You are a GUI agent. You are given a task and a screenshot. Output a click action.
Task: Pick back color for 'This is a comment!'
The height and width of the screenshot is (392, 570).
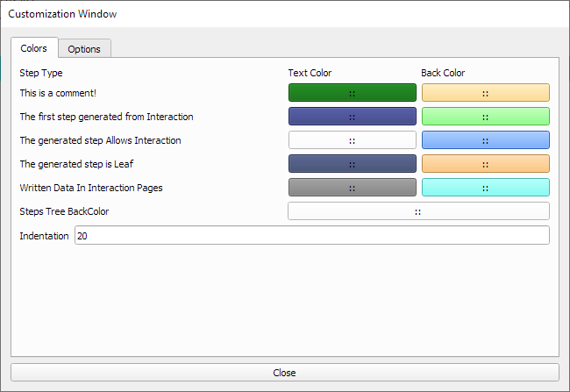pyautogui.click(x=485, y=93)
